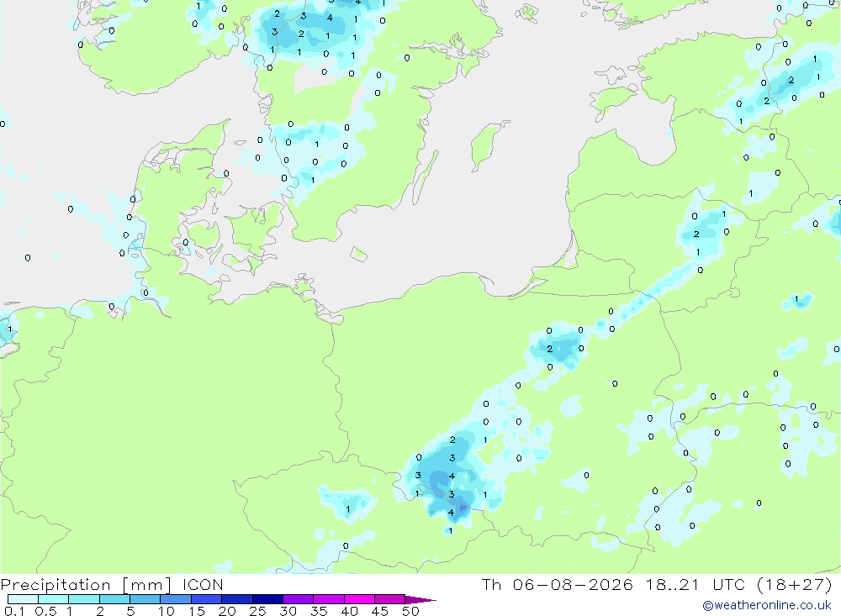The image size is (841, 616).
Task: Click the legend swatch between 30 and 35
Action: click(x=299, y=599)
